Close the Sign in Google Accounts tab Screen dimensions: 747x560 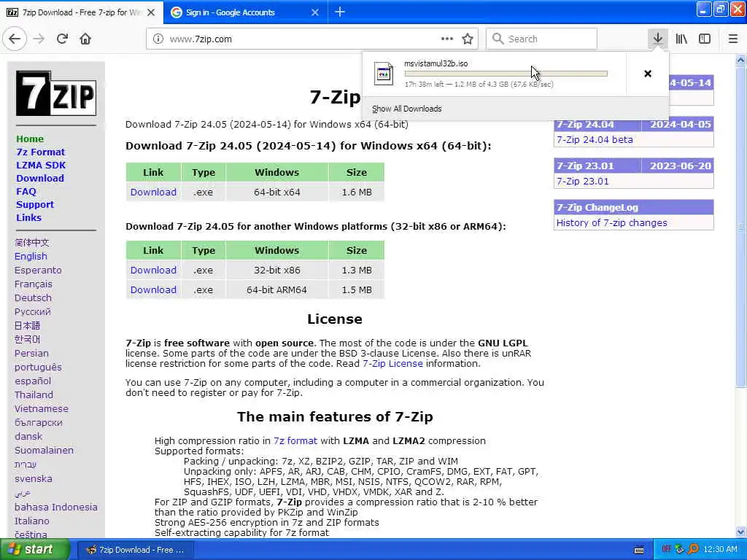315,12
